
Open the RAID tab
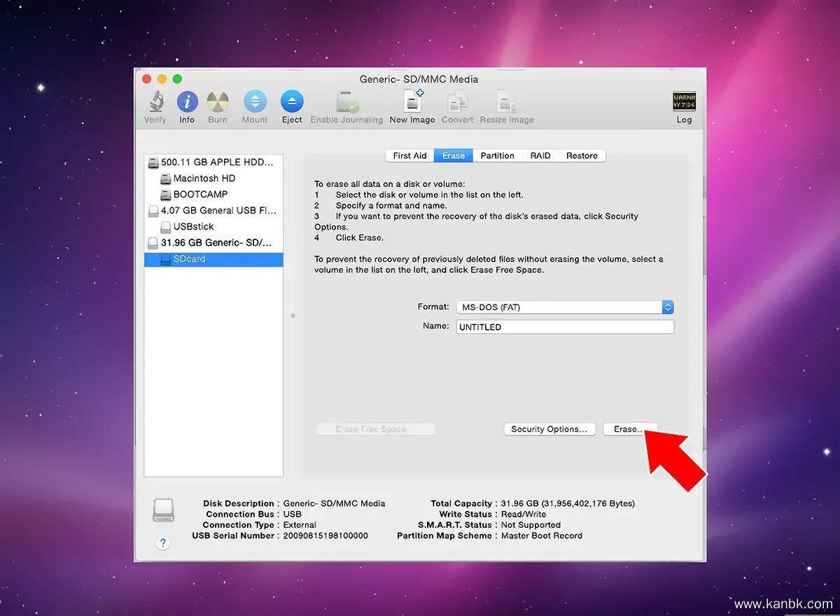(x=540, y=156)
